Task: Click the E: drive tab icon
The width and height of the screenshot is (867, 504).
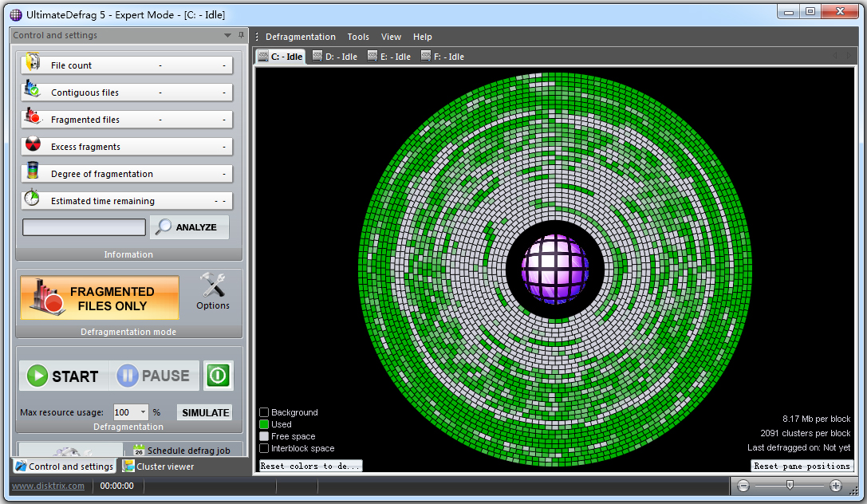Action: 372,56
